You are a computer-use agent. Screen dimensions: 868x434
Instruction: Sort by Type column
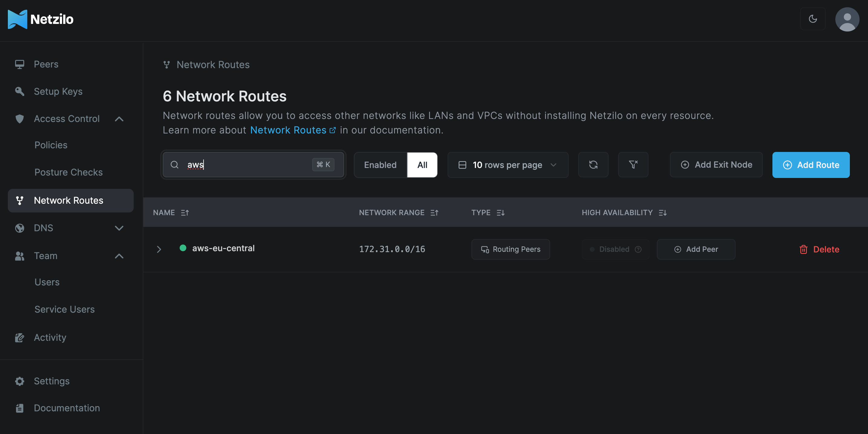[500, 212]
